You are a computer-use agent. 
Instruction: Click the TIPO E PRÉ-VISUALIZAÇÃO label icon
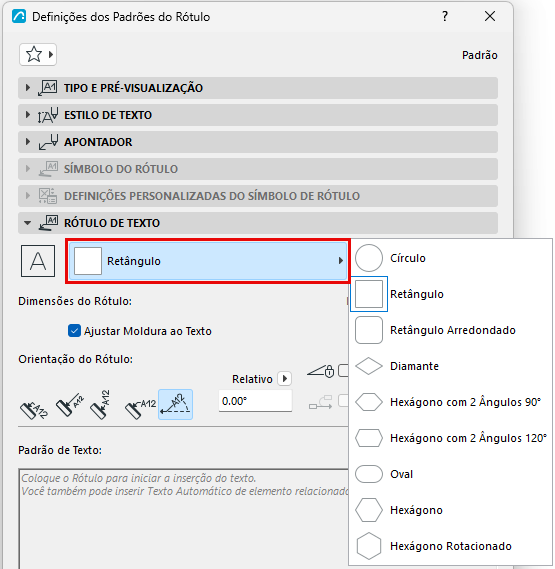coord(48,88)
